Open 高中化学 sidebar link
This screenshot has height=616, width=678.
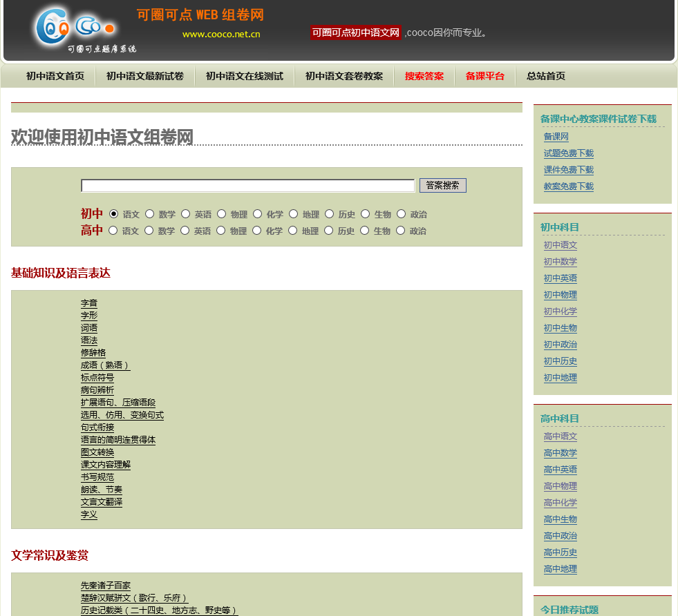561,503
